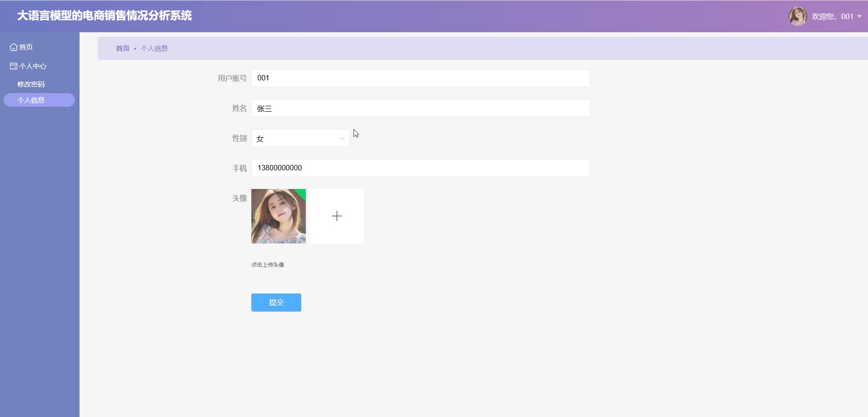
Task: Click the 首页 breadcrumb link
Action: pos(123,48)
